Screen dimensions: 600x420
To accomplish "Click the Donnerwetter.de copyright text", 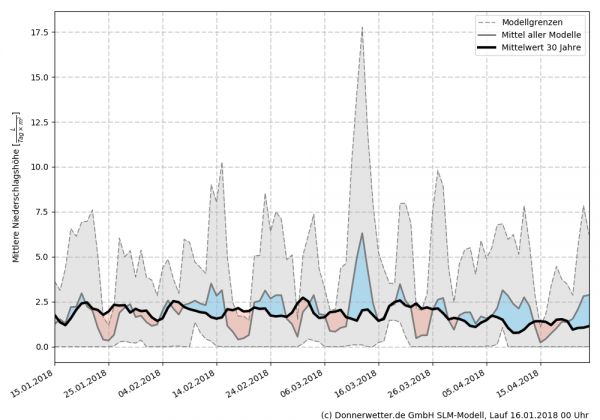I will 455,413.
